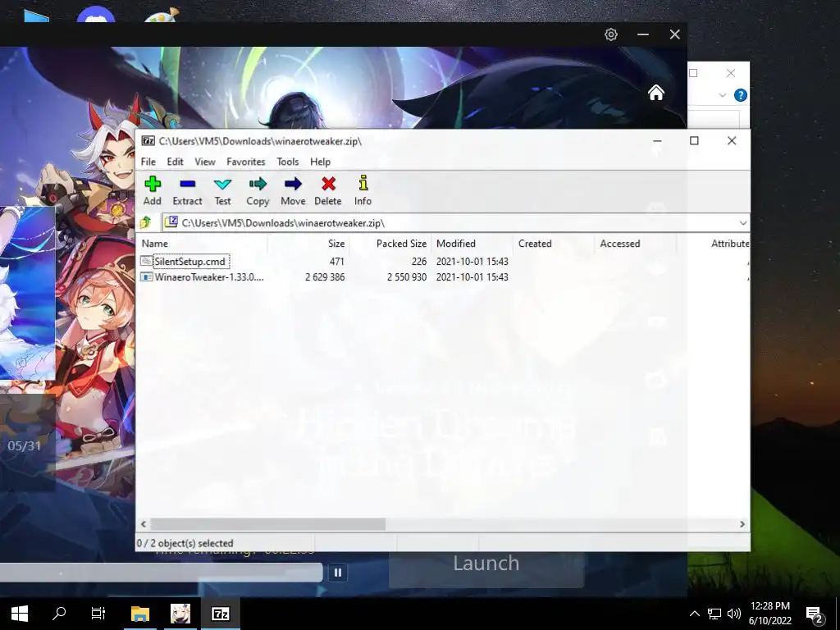Sort by the Accessed column header
Image resolution: width=840 pixels, height=630 pixels.
coord(636,244)
